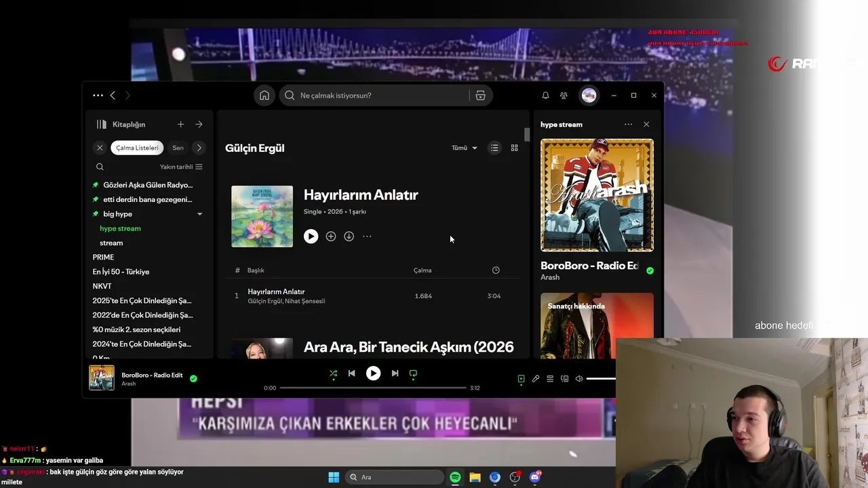Viewport: 868px width, 488px height.
Task: Click the Hayırlarım Anlatır album title
Action: [x=361, y=195]
